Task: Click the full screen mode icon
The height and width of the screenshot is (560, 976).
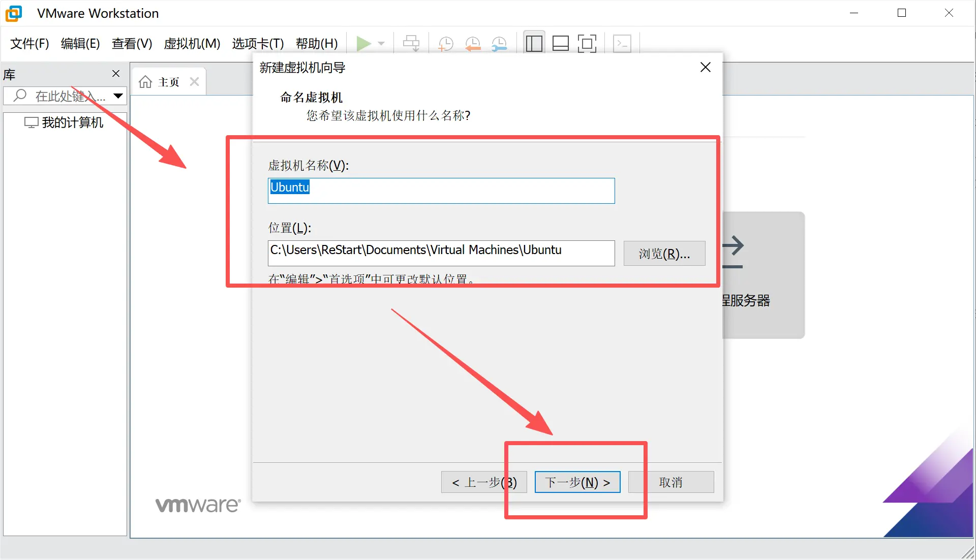Action: click(587, 44)
